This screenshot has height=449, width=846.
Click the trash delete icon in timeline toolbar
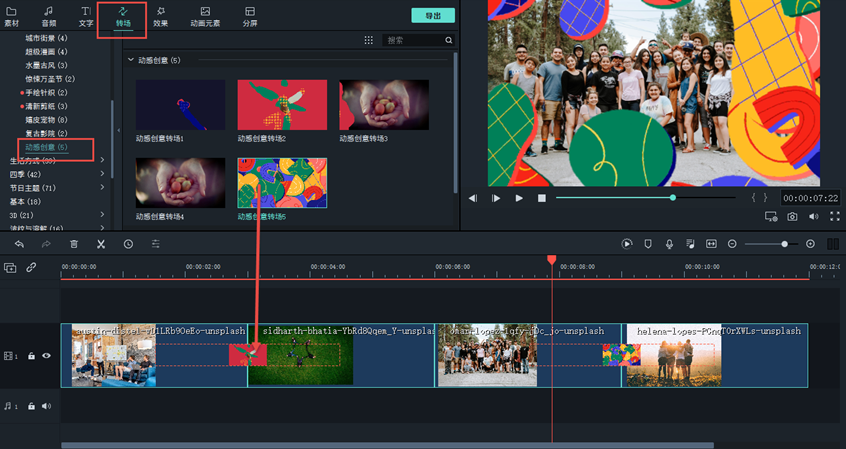pyautogui.click(x=74, y=244)
